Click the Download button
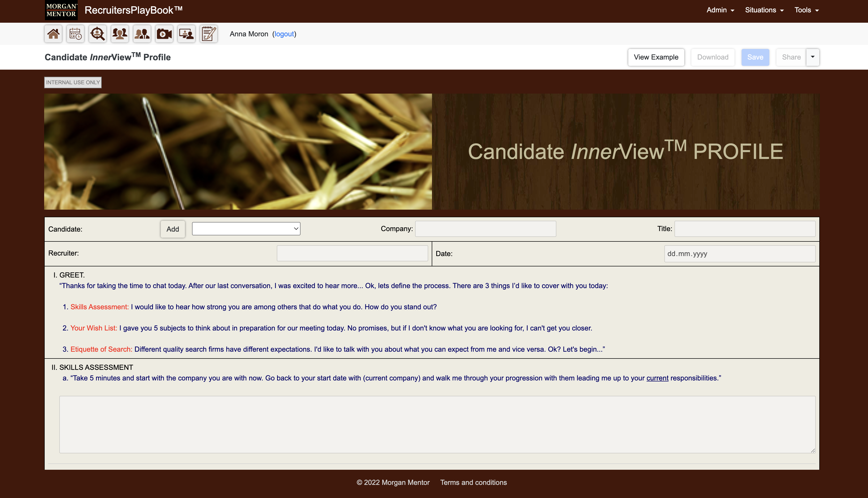 point(713,57)
